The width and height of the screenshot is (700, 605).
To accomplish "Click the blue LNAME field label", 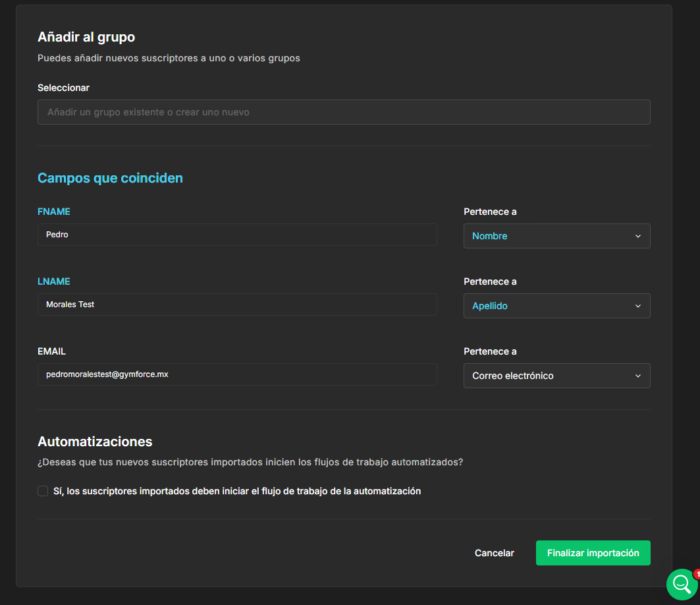I will point(54,281).
